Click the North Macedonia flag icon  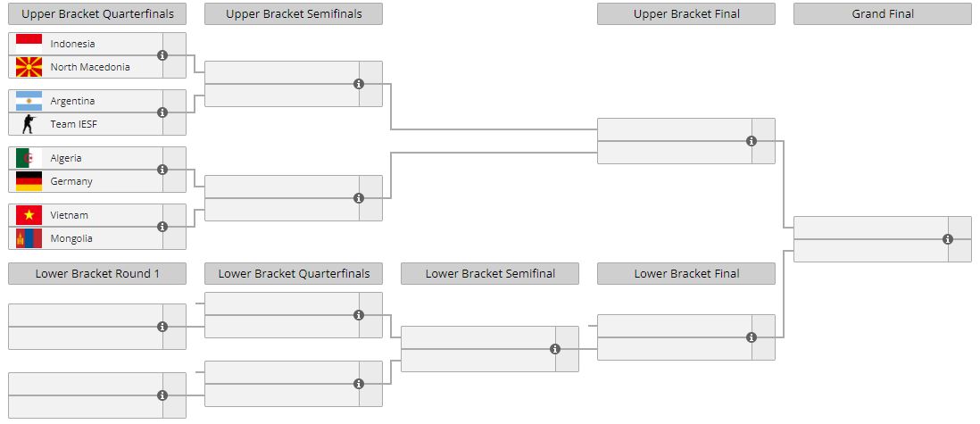(29, 67)
